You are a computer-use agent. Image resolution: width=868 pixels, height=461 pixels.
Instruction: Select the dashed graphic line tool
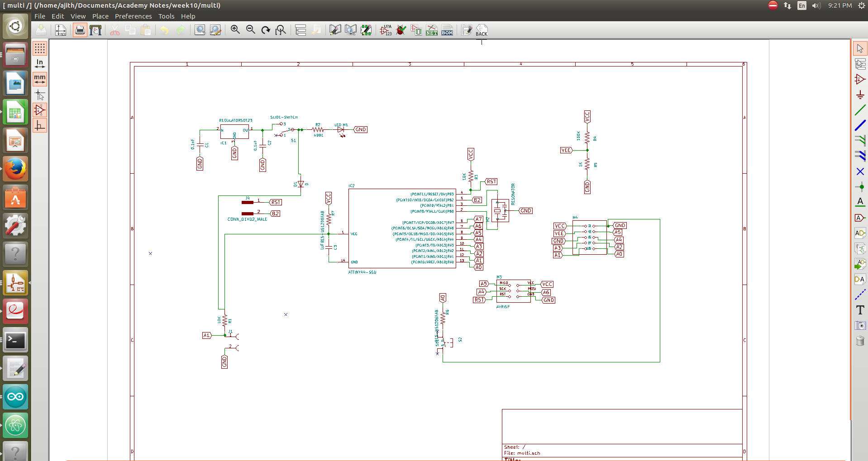coord(860,295)
